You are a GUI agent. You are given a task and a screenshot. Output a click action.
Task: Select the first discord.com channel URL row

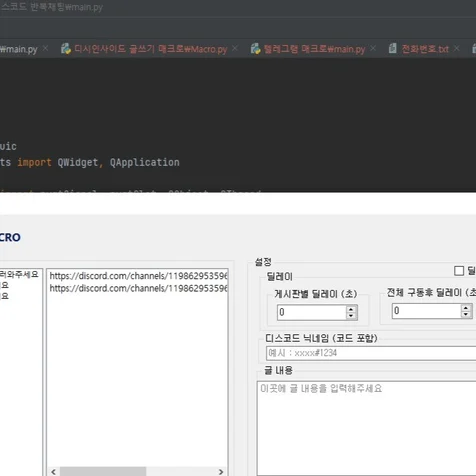(x=138, y=276)
